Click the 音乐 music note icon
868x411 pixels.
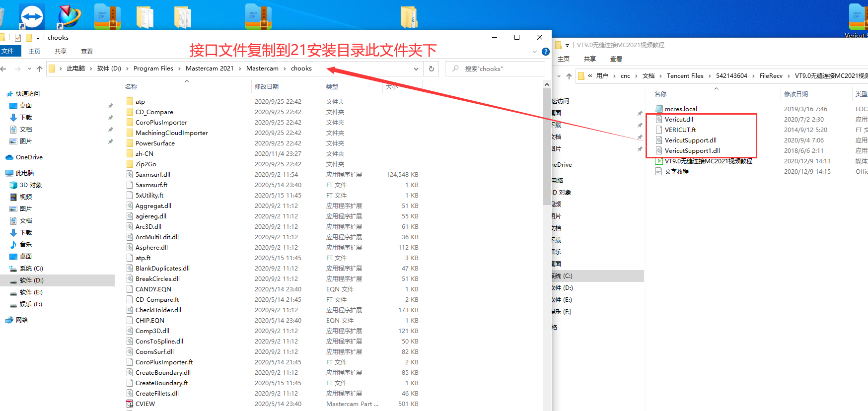tap(13, 244)
